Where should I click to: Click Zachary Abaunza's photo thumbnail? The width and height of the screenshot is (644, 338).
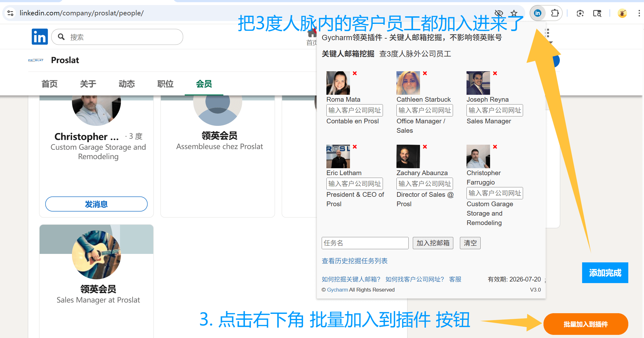(x=408, y=156)
